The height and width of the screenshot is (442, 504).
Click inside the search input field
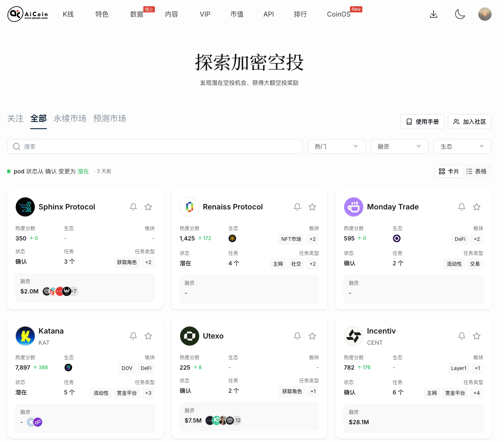[124, 147]
